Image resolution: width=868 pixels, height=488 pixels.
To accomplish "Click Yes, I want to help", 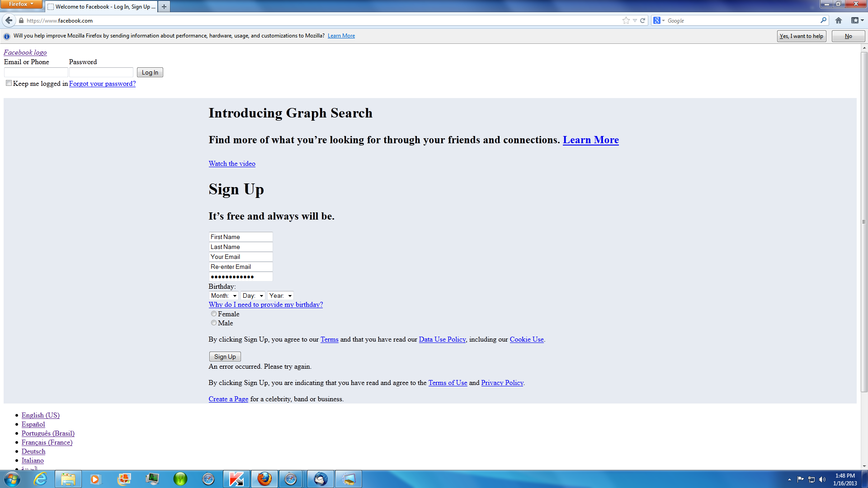I will coord(802,36).
